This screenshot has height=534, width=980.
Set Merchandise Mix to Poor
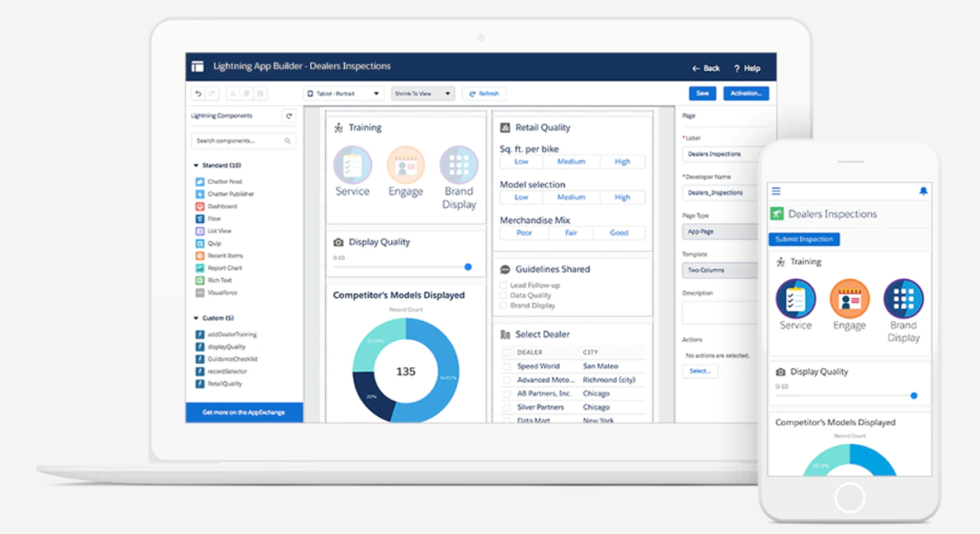click(x=524, y=233)
